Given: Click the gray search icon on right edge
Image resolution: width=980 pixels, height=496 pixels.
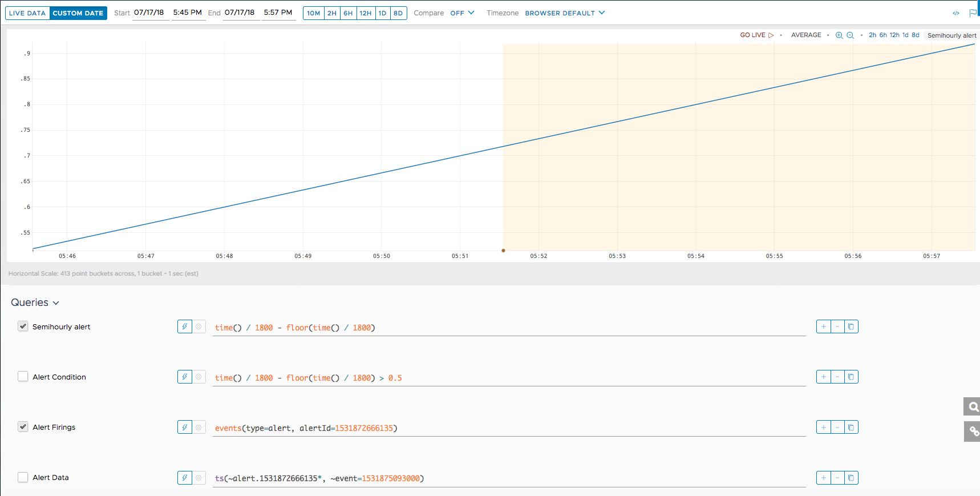Looking at the screenshot, I should pos(973,406).
